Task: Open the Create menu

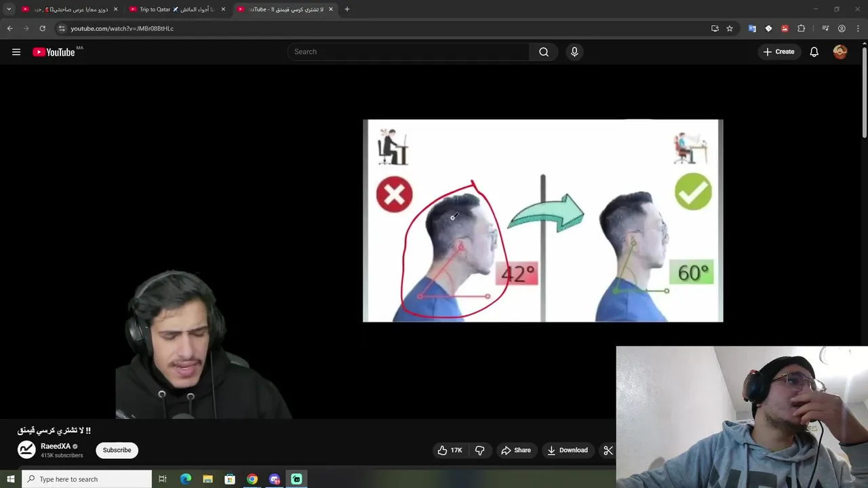Action: [x=778, y=52]
